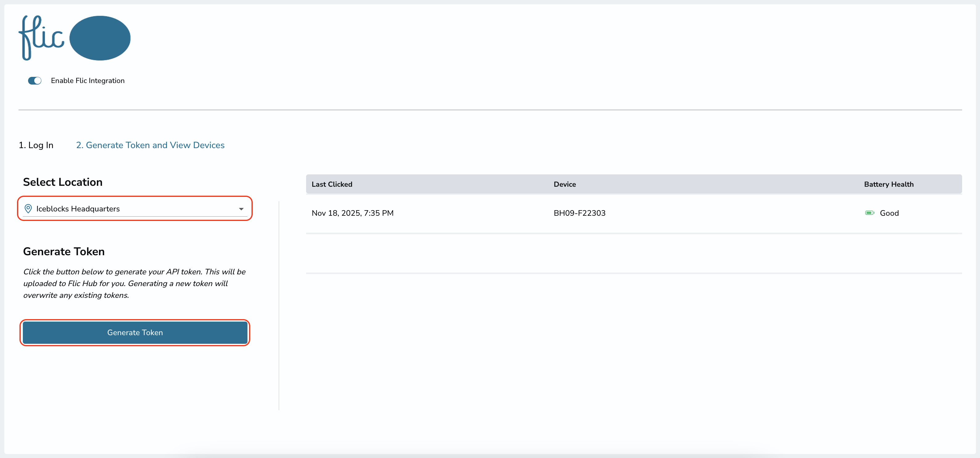Click the dropdown arrow in Select Location
This screenshot has width=980, height=458.
tap(241, 209)
